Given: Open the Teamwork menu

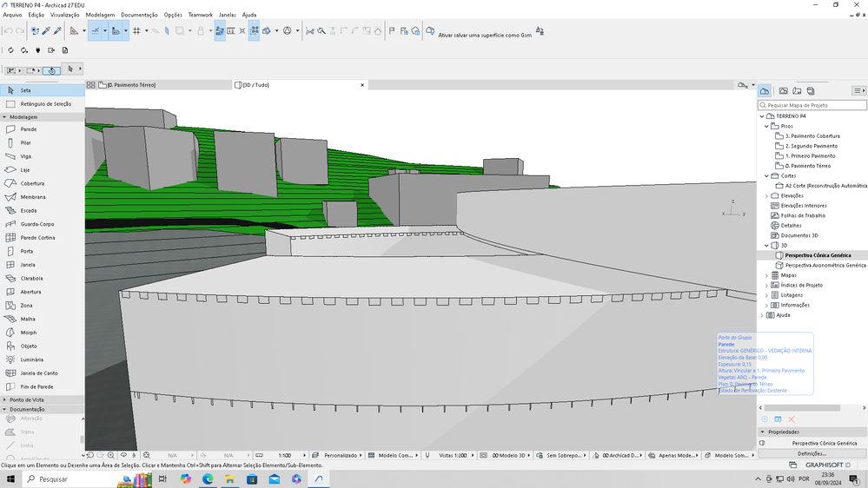Looking at the screenshot, I should tap(200, 15).
